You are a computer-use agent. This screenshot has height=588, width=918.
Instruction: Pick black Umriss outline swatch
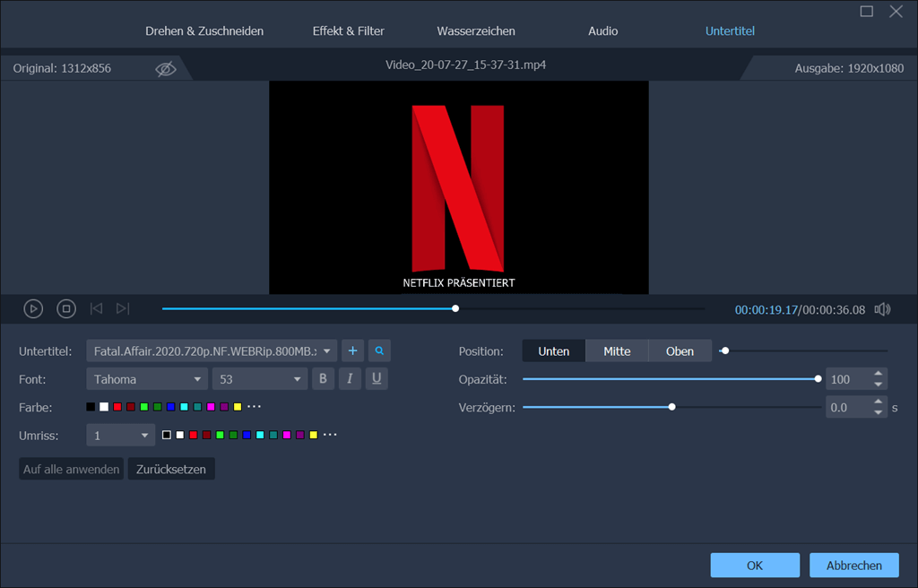coord(167,435)
